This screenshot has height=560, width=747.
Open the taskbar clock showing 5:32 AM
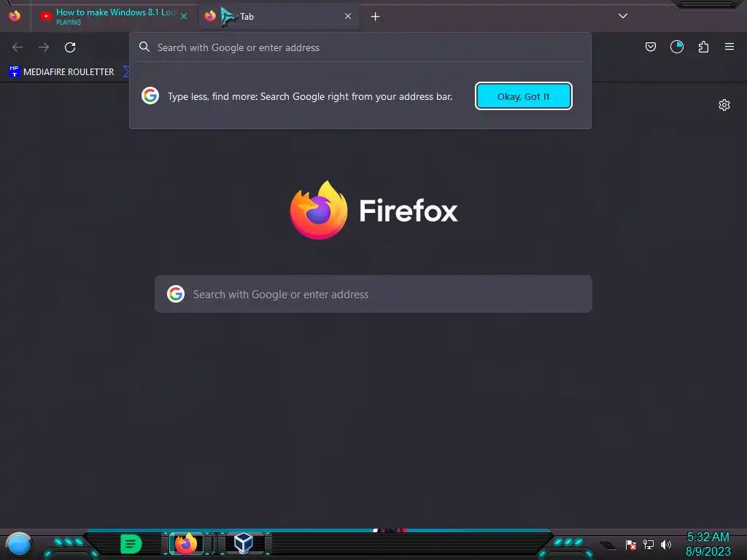point(708,544)
